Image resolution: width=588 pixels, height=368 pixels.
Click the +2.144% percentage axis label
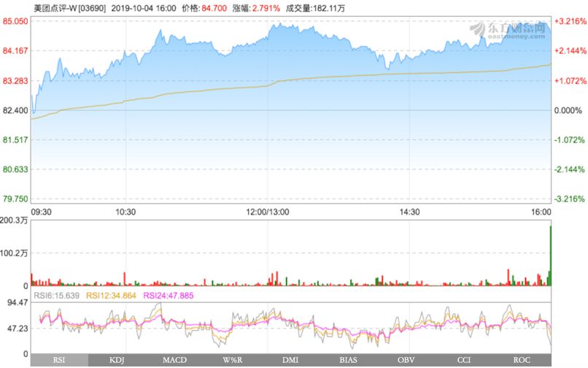570,50
